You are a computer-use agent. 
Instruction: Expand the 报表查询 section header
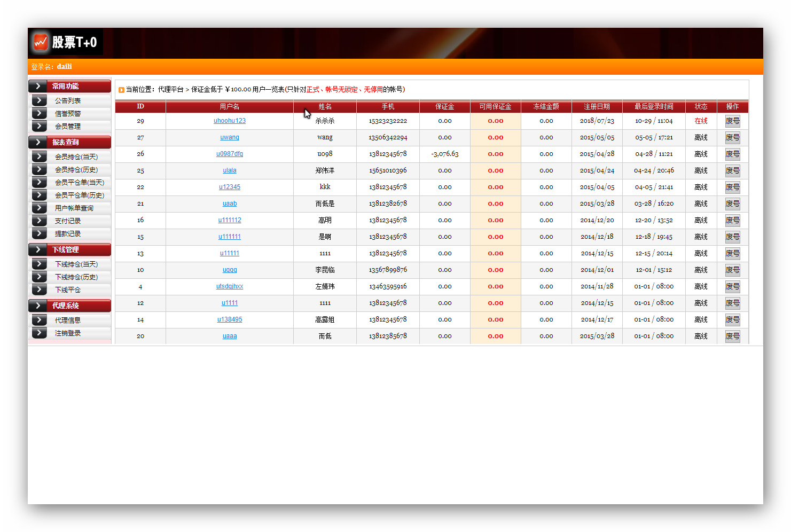(x=69, y=142)
